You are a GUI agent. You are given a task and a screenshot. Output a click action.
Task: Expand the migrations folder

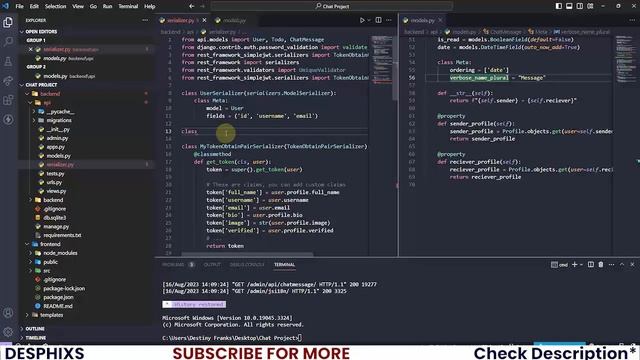point(34,120)
